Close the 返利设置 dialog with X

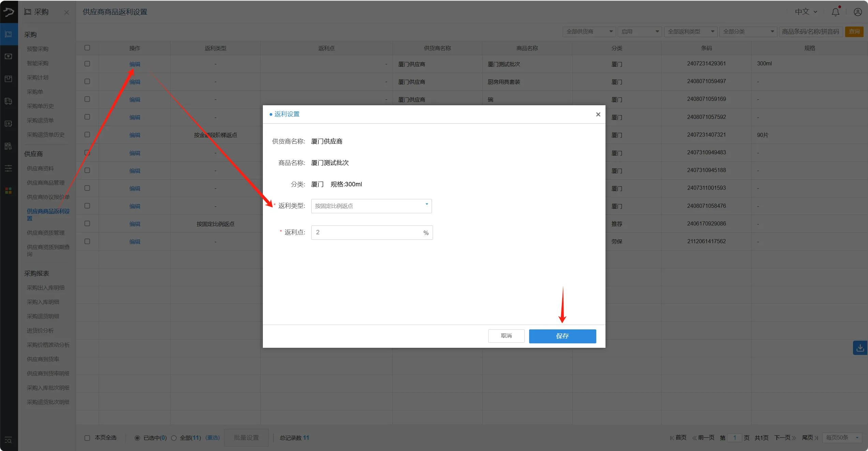598,114
